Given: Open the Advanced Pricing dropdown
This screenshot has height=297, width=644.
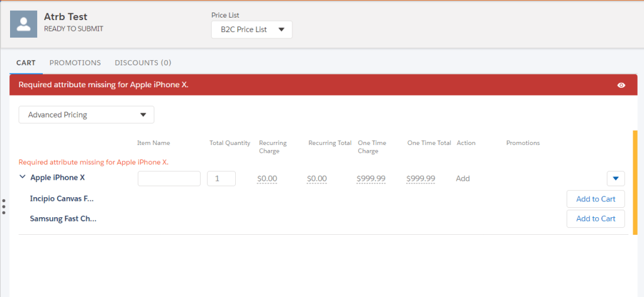Looking at the screenshot, I should pos(86,115).
